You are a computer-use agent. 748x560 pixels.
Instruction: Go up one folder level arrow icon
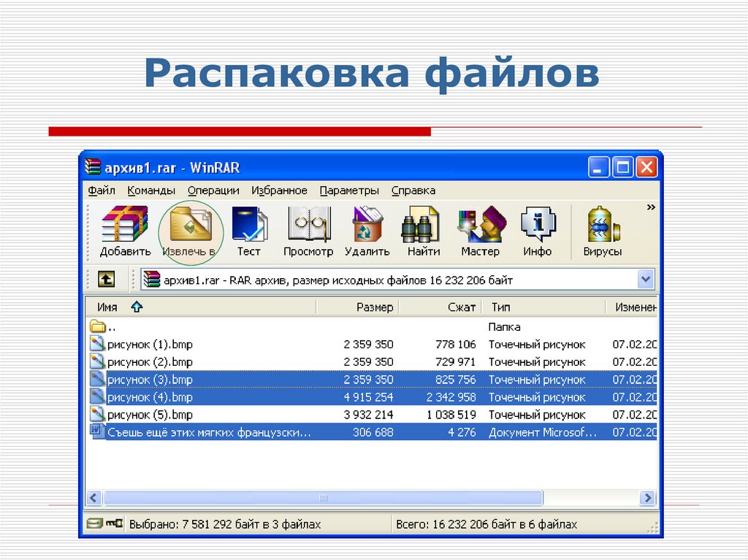107,279
